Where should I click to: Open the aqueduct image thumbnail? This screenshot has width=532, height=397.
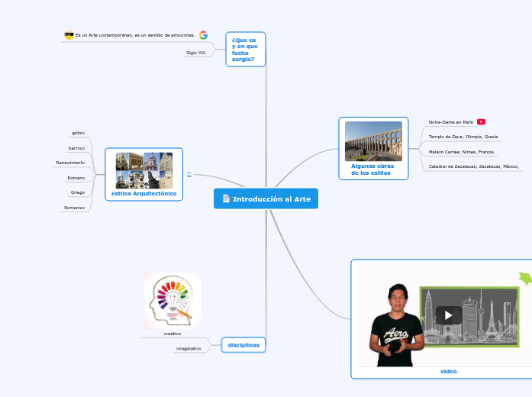tap(373, 140)
